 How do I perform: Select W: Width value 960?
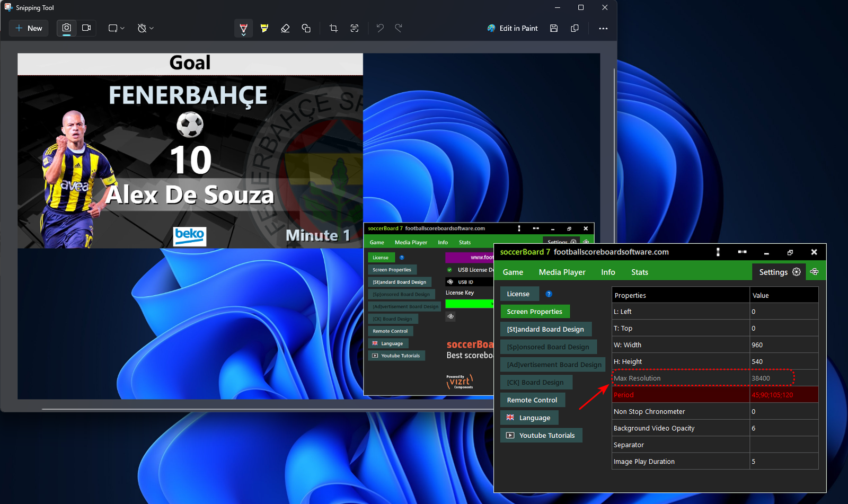(x=784, y=345)
